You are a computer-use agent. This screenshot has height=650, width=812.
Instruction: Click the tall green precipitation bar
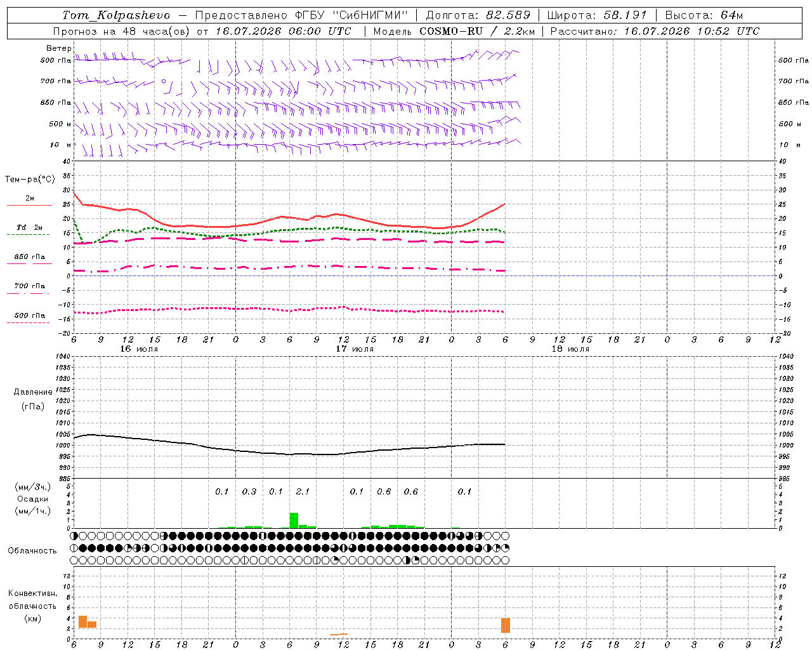[294, 521]
